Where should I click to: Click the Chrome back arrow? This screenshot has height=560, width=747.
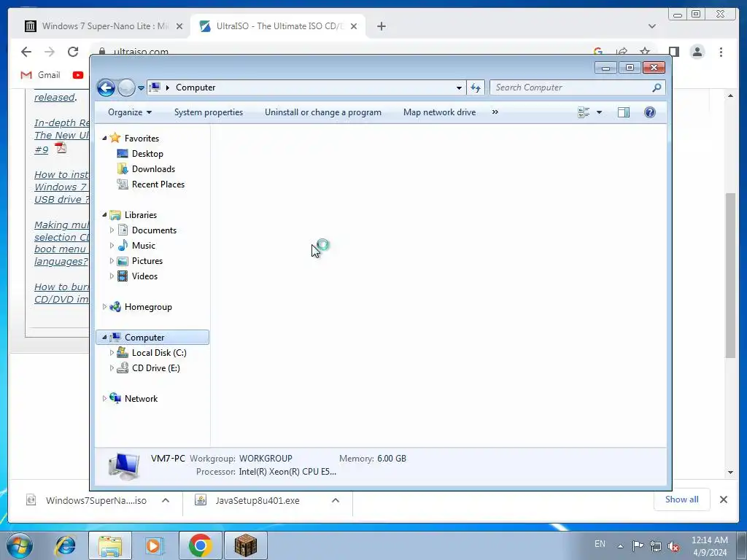point(26,52)
